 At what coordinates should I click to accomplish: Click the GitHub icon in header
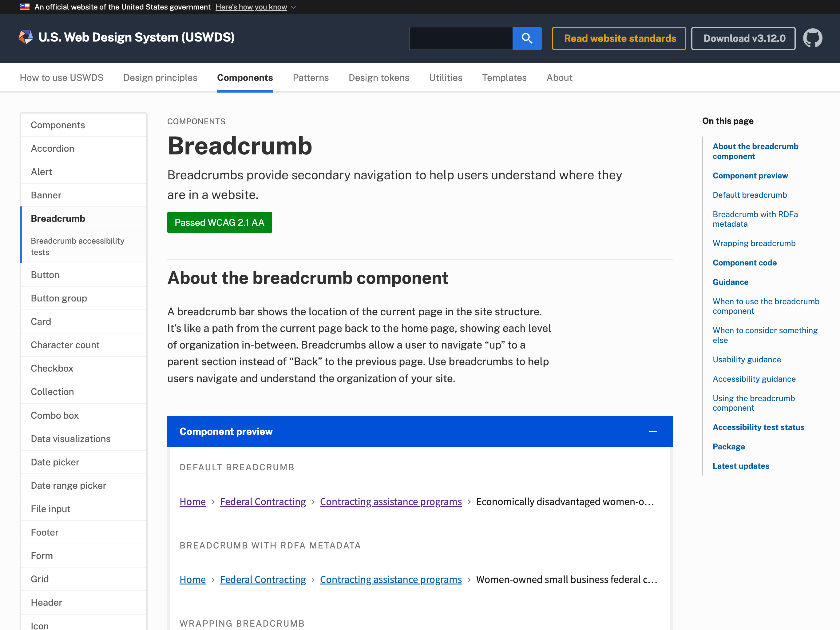[812, 38]
